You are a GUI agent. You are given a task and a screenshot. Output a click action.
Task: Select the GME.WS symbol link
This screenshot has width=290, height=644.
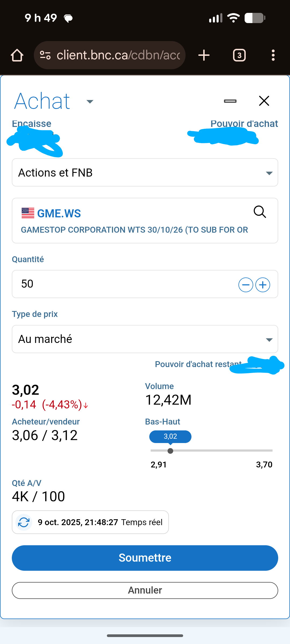[x=59, y=214]
